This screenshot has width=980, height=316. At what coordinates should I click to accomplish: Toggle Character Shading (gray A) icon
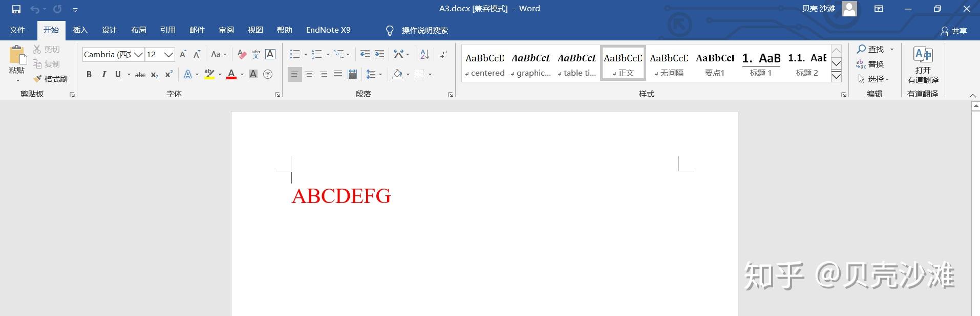click(x=253, y=74)
